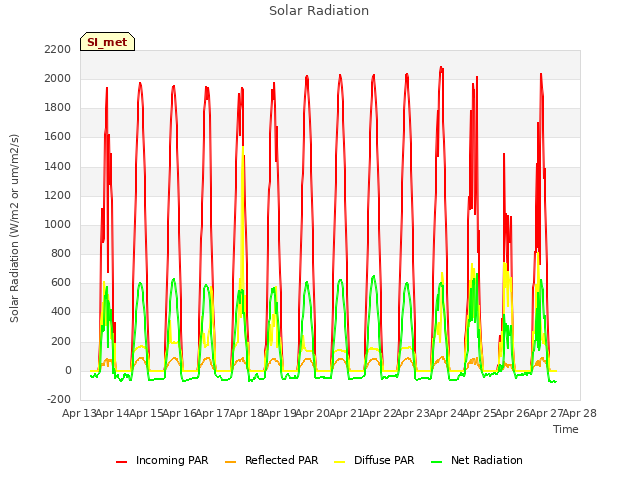Toggle Reflected PAR legend entry

(x=271, y=460)
